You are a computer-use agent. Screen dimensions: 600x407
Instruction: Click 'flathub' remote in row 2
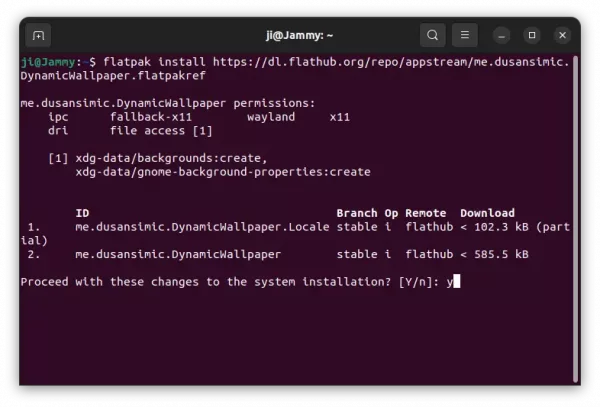pyautogui.click(x=429, y=254)
